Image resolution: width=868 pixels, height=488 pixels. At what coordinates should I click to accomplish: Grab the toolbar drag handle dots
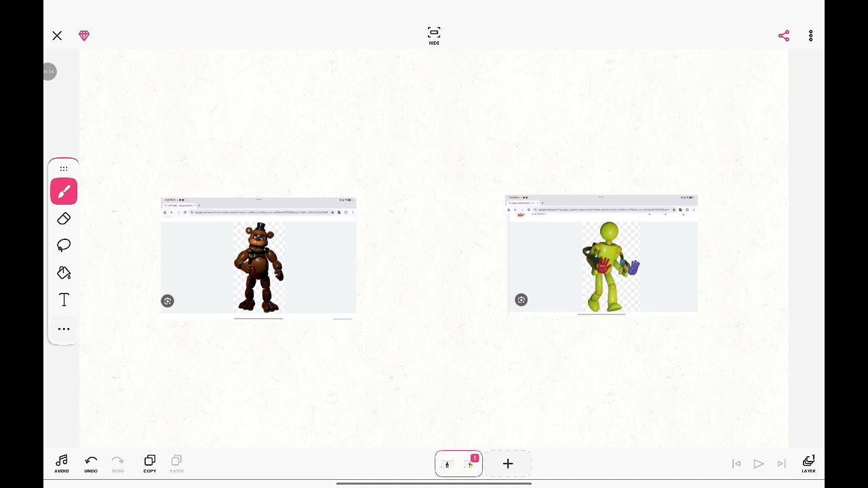pyautogui.click(x=64, y=169)
